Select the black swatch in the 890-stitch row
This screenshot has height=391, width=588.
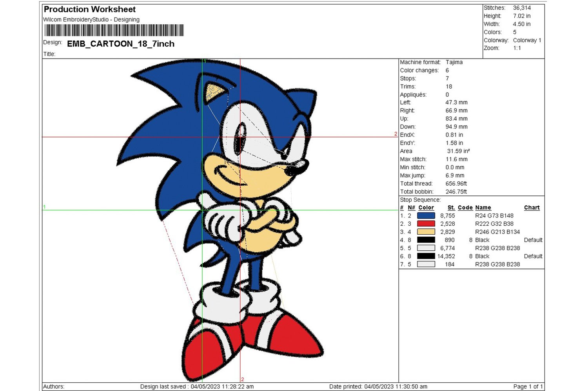click(426, 240)
